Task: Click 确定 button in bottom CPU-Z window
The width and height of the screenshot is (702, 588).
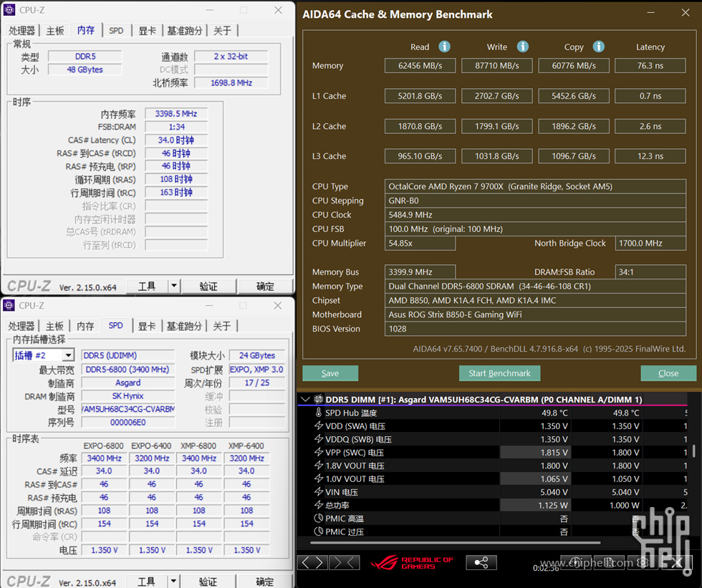Action: coord(265,582)
